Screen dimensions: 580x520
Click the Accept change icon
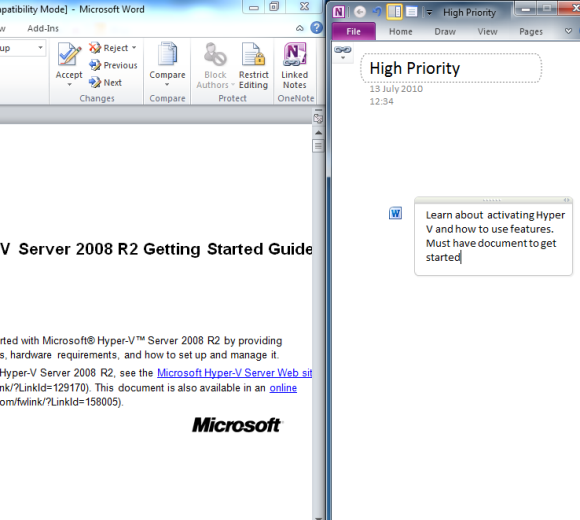(69, 55)
